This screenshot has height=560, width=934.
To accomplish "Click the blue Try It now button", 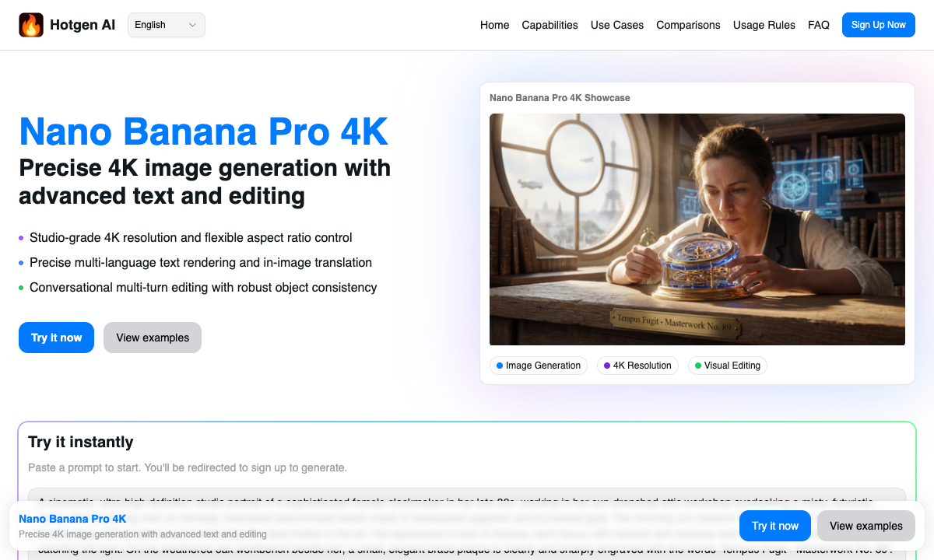I will 56,338.
